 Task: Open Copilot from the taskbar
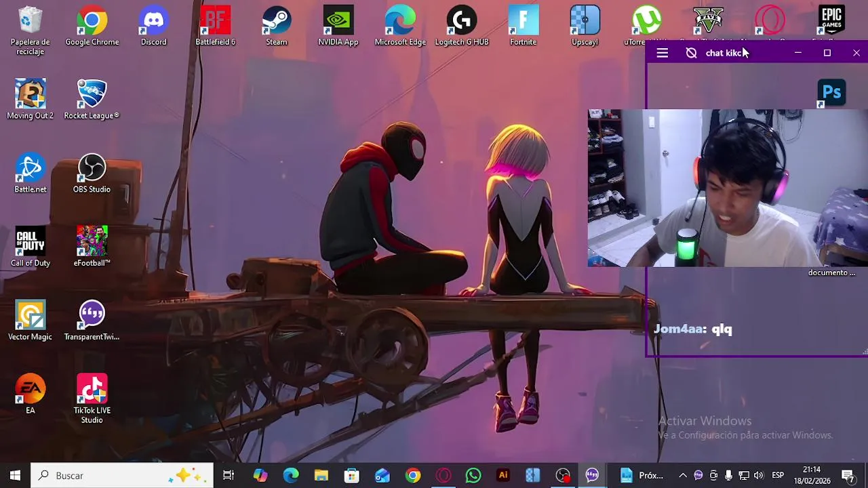coord(260,476)
